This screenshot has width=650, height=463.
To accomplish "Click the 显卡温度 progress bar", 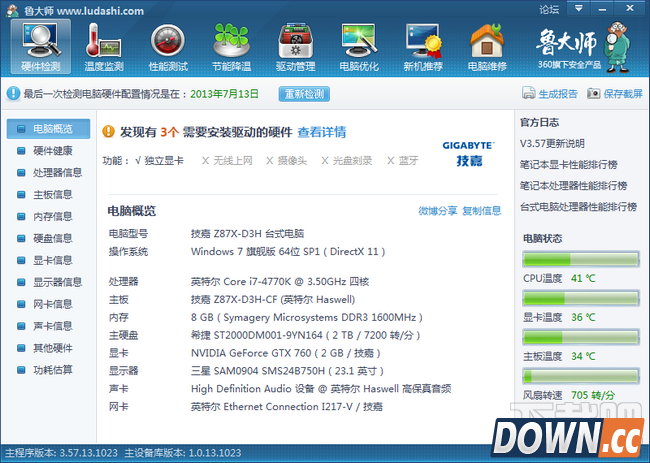I will [x=581, y=298].
